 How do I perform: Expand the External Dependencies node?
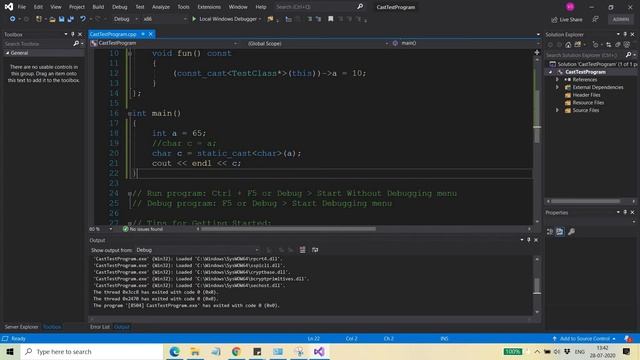click(557, 87)
